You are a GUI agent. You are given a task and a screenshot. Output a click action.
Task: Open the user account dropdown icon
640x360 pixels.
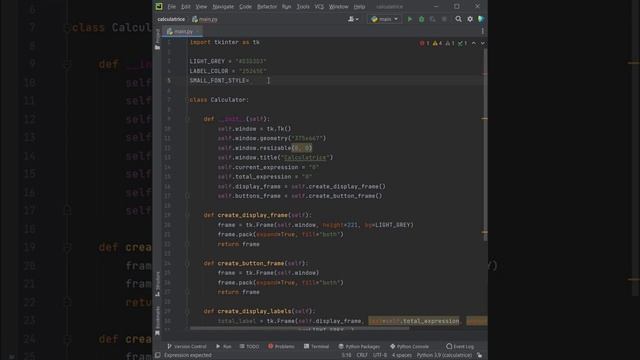click(353, 19)
